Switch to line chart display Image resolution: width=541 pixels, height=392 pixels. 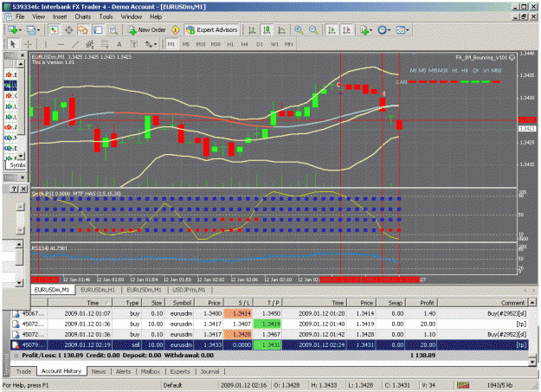281,30
